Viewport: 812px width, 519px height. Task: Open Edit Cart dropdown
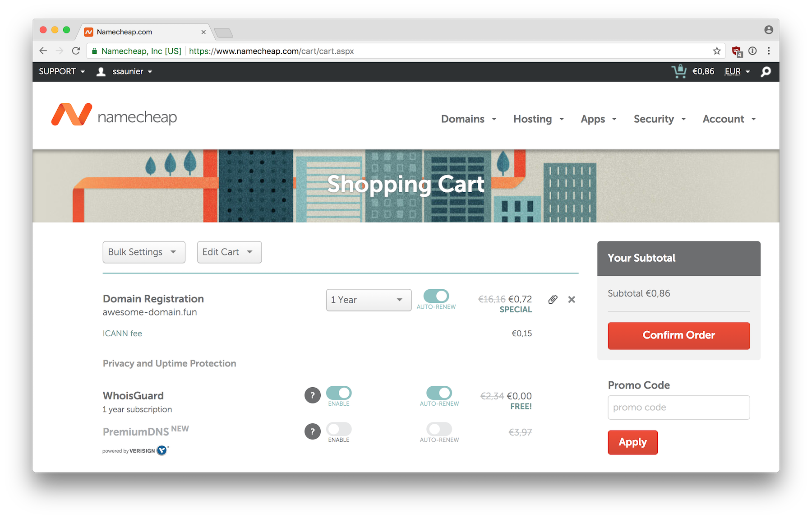pos(229,252)
